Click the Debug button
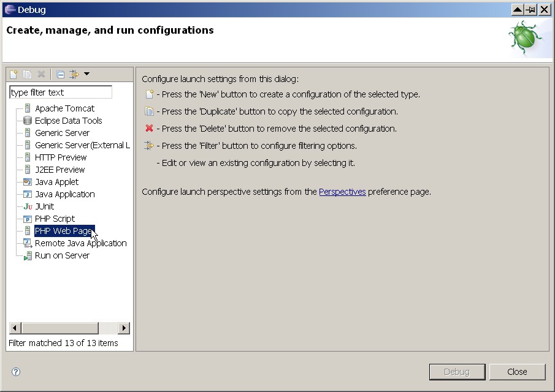This screenshot has height=392, width=555. point(457,372)
